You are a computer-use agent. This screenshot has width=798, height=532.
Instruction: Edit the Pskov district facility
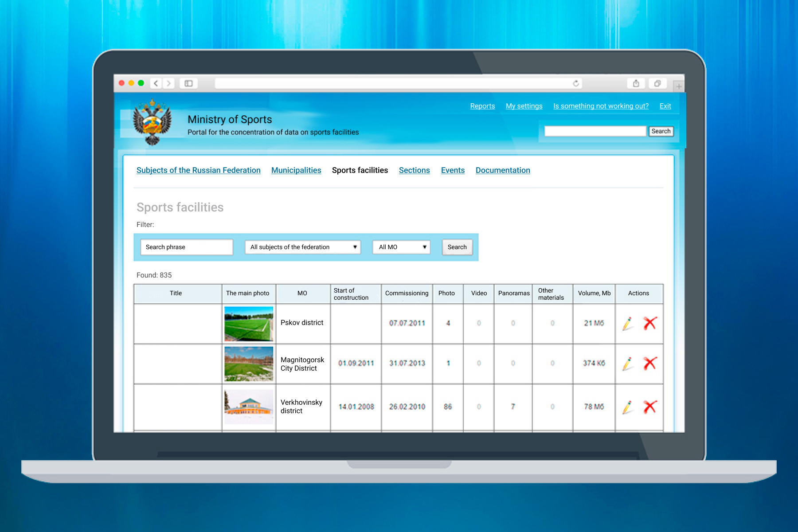627,324
